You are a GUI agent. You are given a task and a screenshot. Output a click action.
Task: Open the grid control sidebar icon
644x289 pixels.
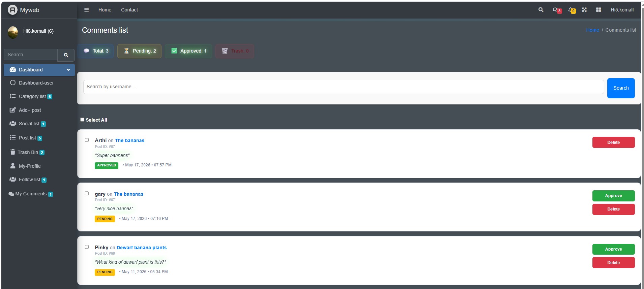coord(598,10)
